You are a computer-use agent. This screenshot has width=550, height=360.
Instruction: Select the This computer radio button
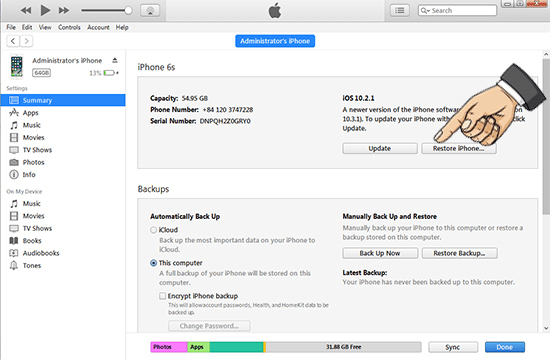pyautogui.click(x=153, y=263)
